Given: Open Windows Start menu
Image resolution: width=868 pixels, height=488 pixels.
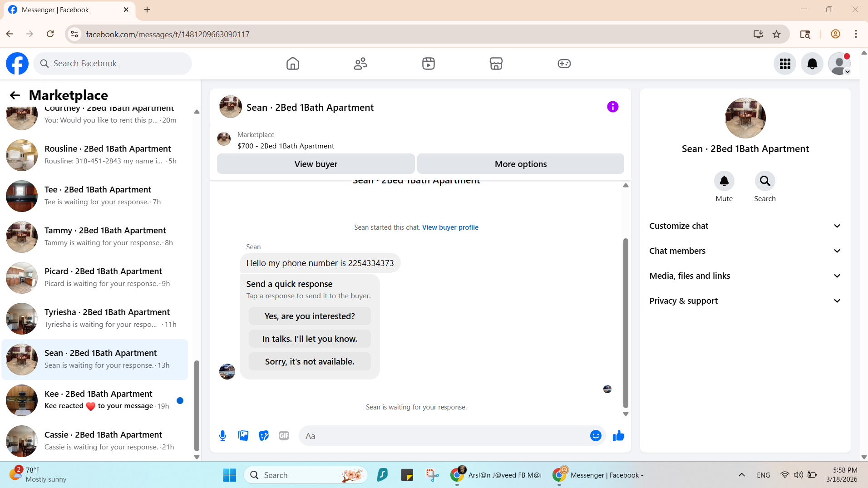Looking at the screenshot, I should [229, 475].
